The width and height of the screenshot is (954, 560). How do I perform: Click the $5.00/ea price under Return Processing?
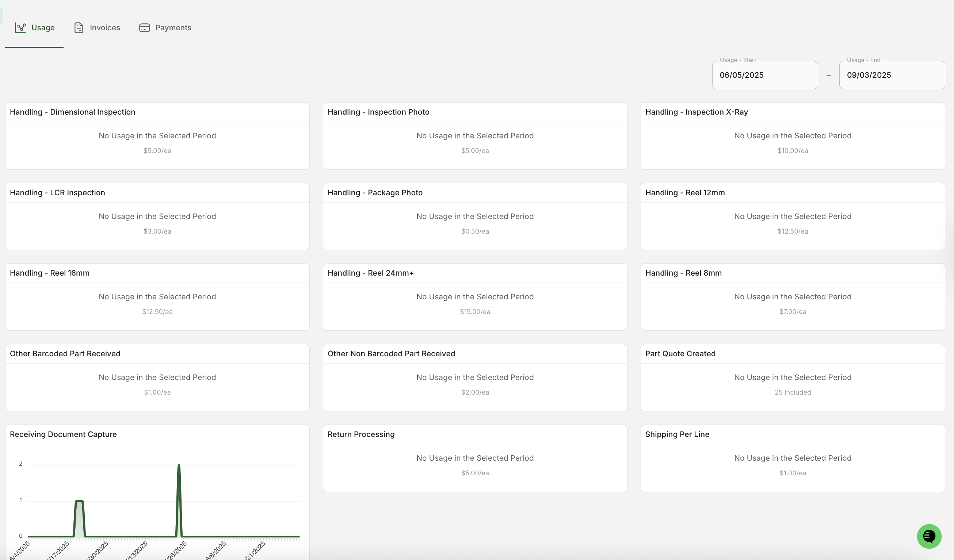[475, 473]
